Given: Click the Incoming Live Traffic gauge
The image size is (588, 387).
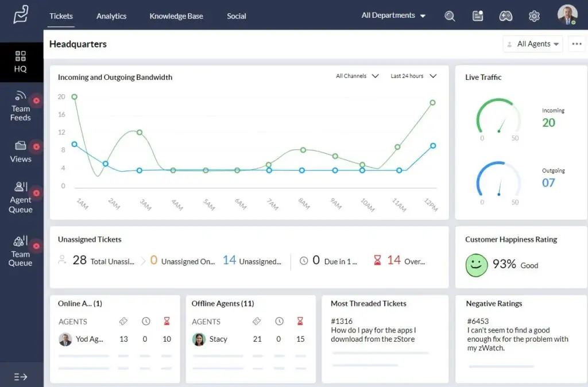Looking at the screenshot, I should click(x=500, y=118).
